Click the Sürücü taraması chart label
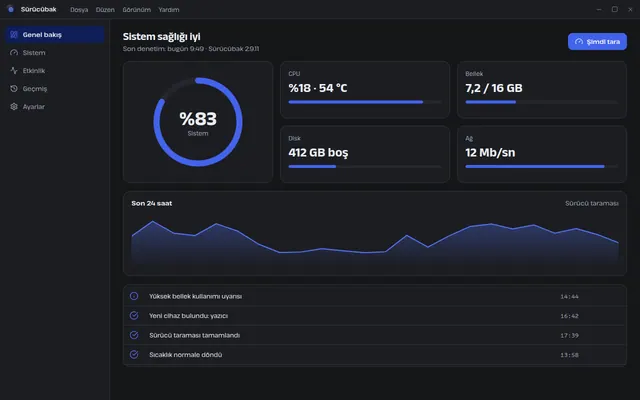This screenshot has height=400, width=640. click(591, 203)
